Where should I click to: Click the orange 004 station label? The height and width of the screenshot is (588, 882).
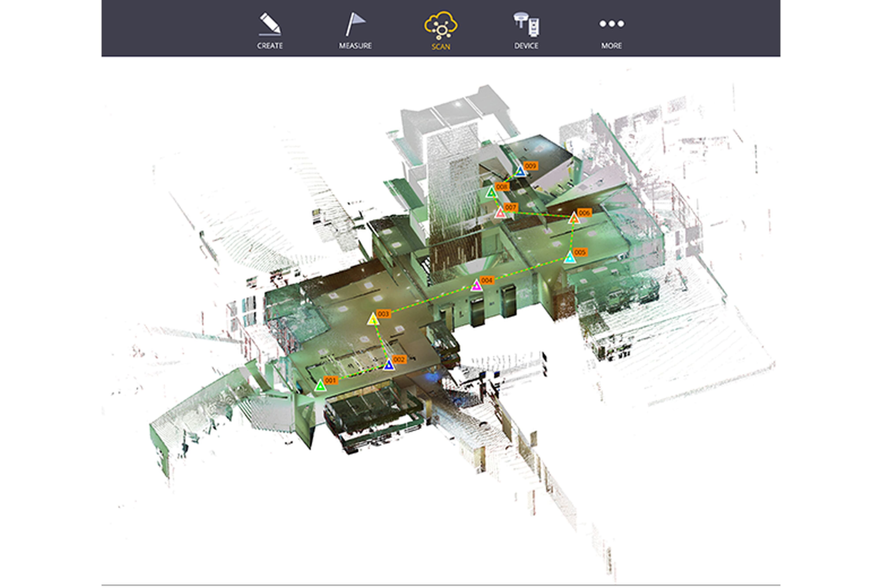point(487,280)
